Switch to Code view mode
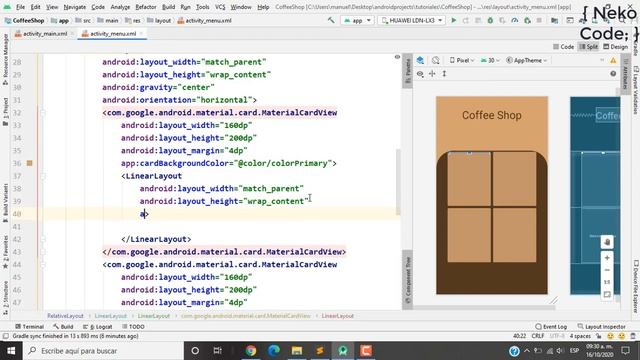 (563, 47)
